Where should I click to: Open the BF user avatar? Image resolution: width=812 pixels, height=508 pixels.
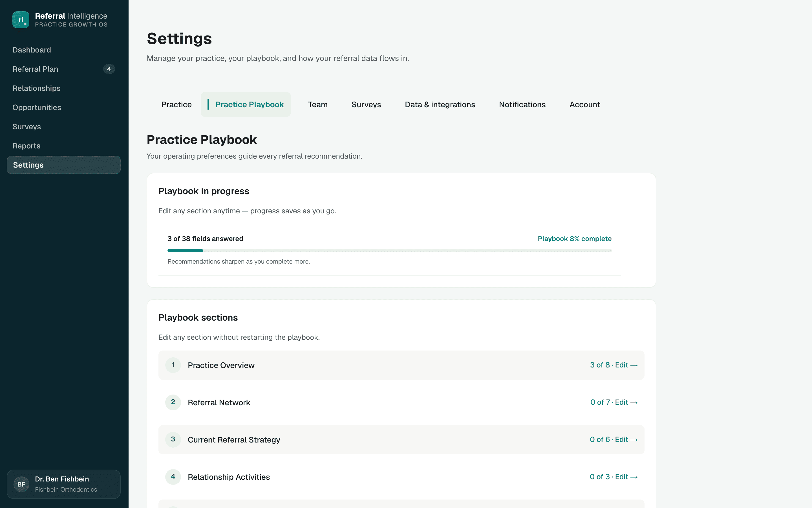[21, 484]
